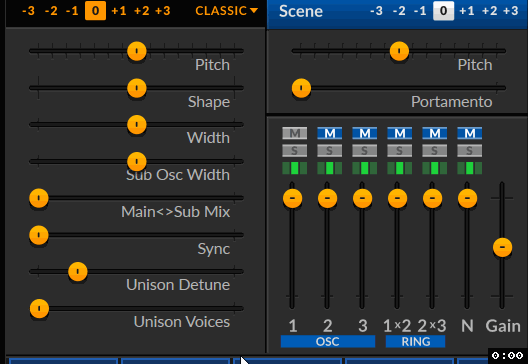Click the Scene Pitch slider handle

coord(399,51)
